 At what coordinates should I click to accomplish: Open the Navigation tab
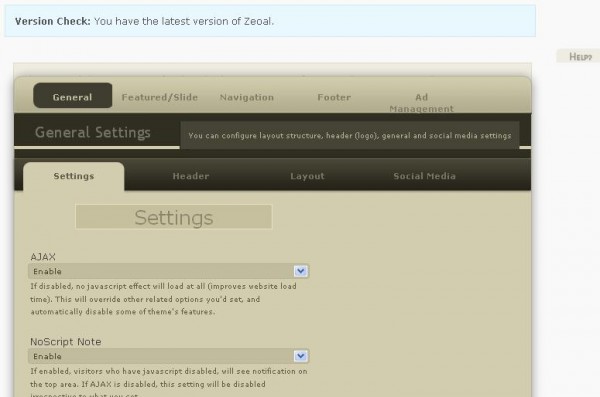click(x=247, y=97)
